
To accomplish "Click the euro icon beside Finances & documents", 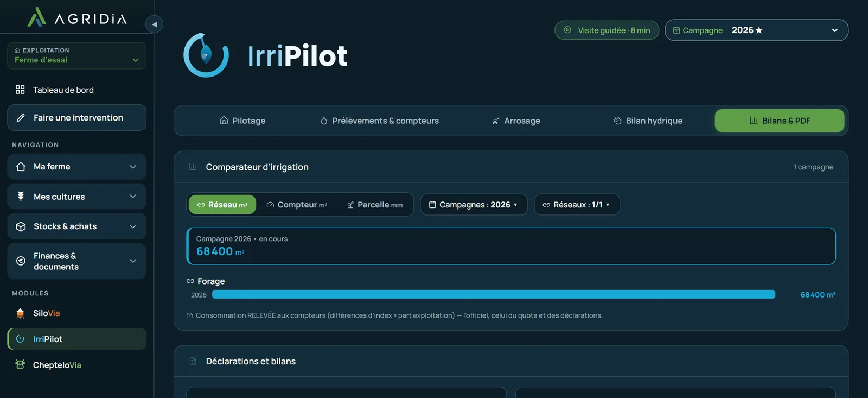I will coord(21,261).
